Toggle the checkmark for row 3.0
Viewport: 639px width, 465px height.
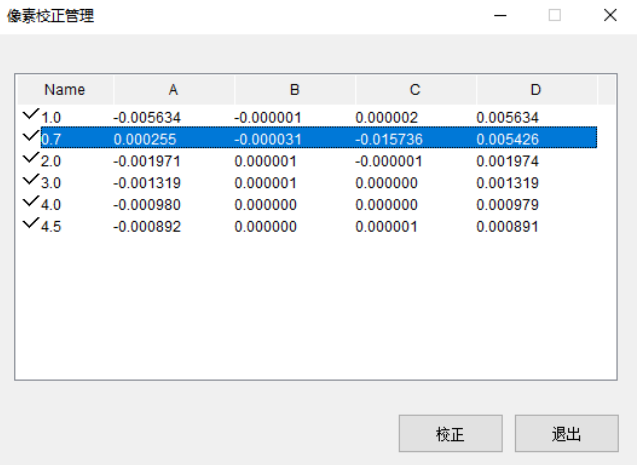click(30, 181)
